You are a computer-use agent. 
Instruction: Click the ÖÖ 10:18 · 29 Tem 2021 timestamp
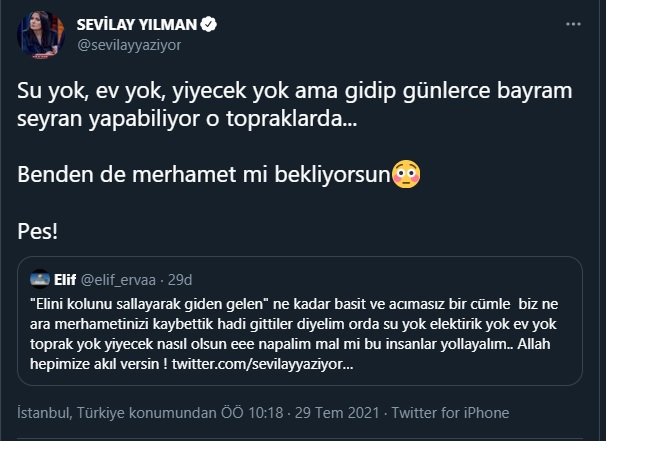[x=300, y=413]
